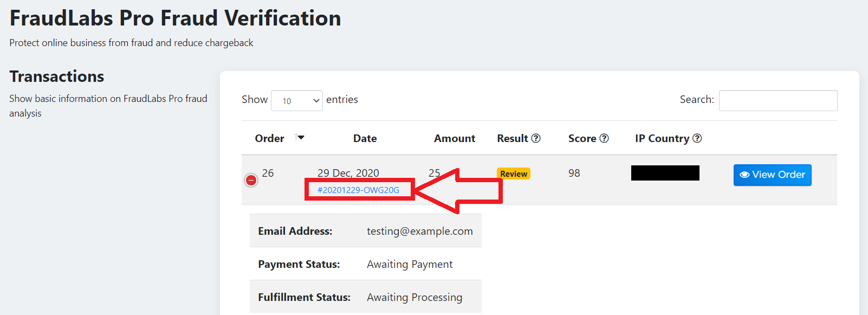The width and height of the screenshot is (868, 315).
Task: Click the Awaiting Processing fulfillment value
Action: pyautogui.click(x=414, y=297)
